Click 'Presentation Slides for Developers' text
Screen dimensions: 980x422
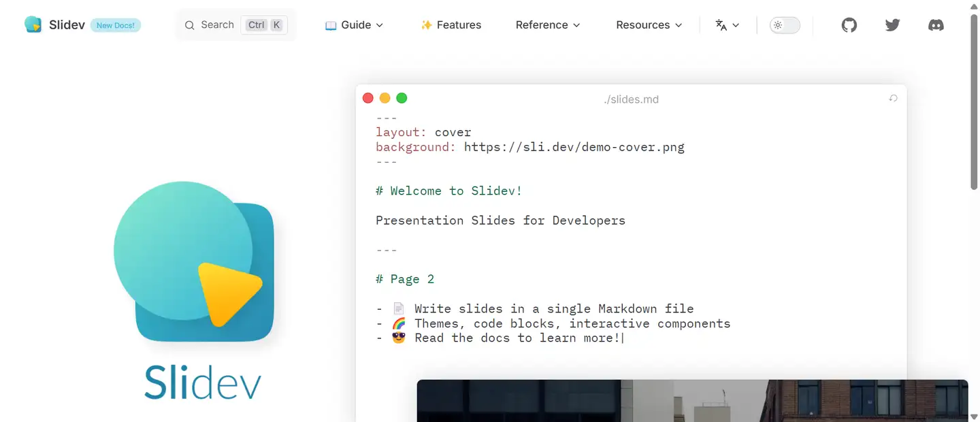click(500, 221)
